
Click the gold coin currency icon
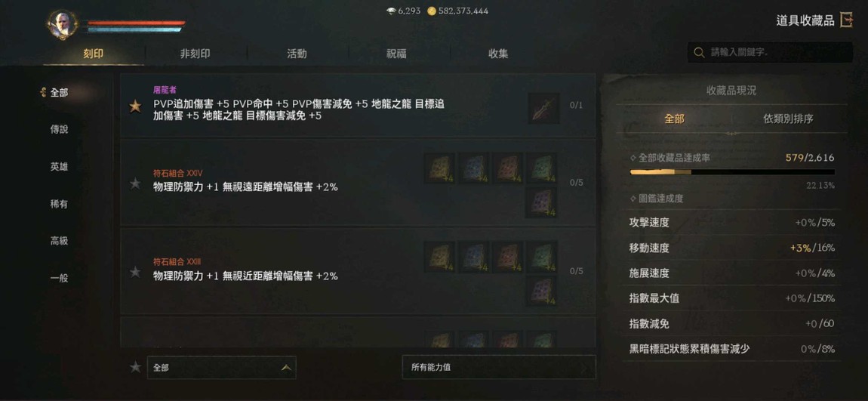[432, 11]
